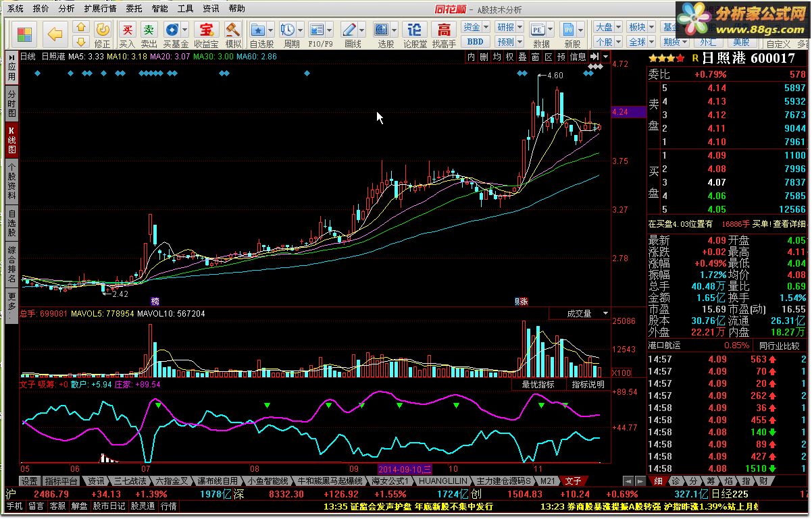
Task: Toggle the 区 range button
Action: 547,57
